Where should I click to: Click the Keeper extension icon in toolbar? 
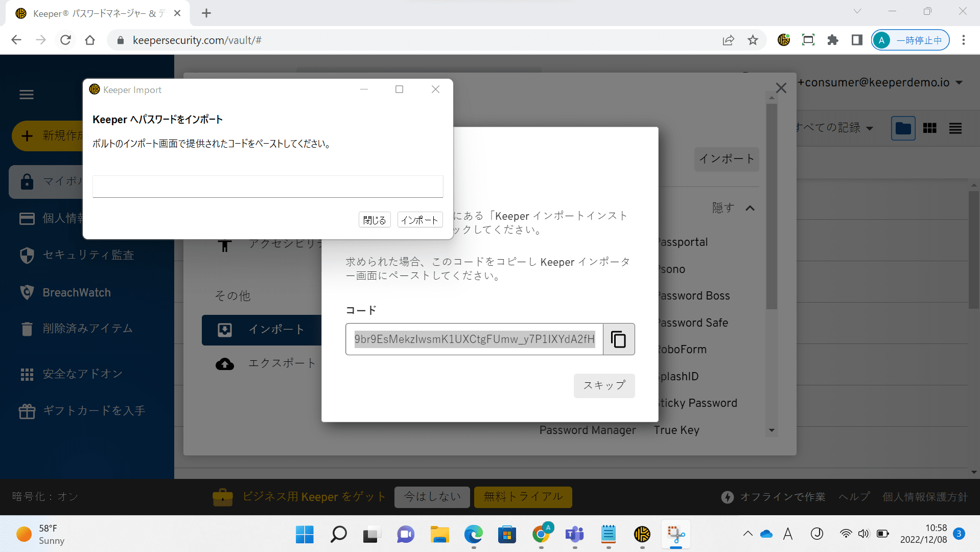(x=783, y=40)
